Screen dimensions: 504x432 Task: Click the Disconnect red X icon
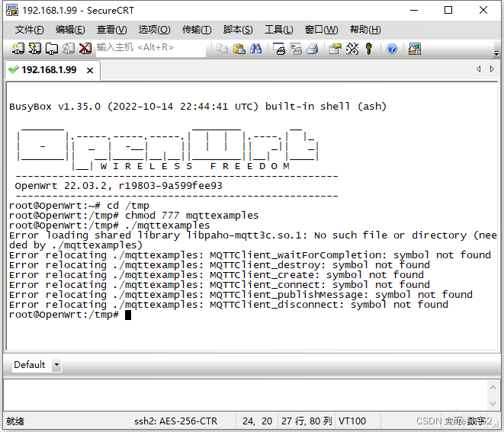[85, 49]
